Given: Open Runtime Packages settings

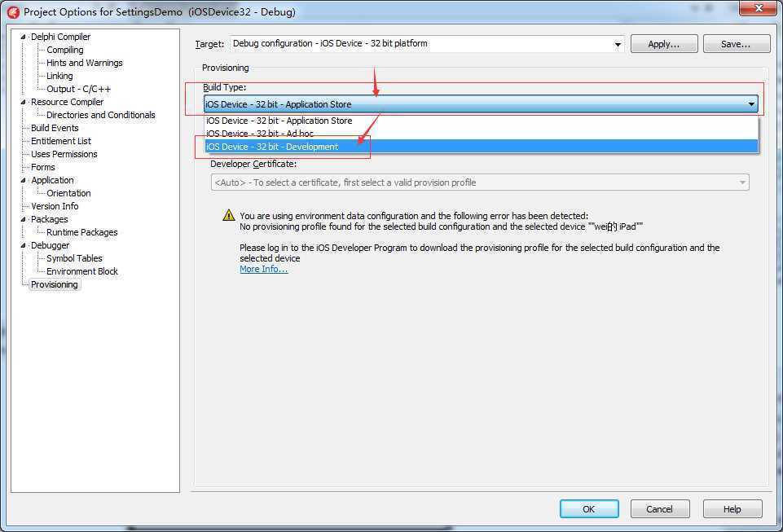Looking at the screenshot, I should [82, 231].
